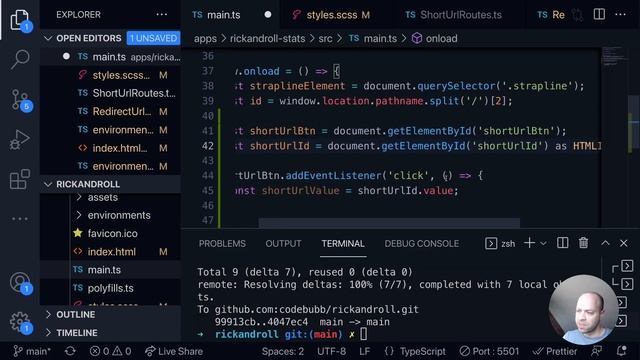The image size is (640, 360).
Task: Open errors and warnings status indicator
Action: click(111, 351)
